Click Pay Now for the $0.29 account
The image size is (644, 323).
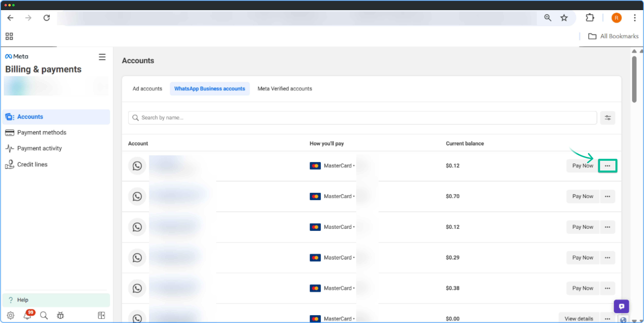pos(582,257)
